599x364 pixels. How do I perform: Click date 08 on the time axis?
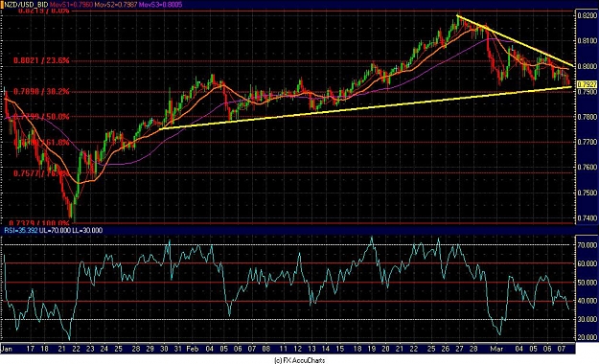click(265, 349)
